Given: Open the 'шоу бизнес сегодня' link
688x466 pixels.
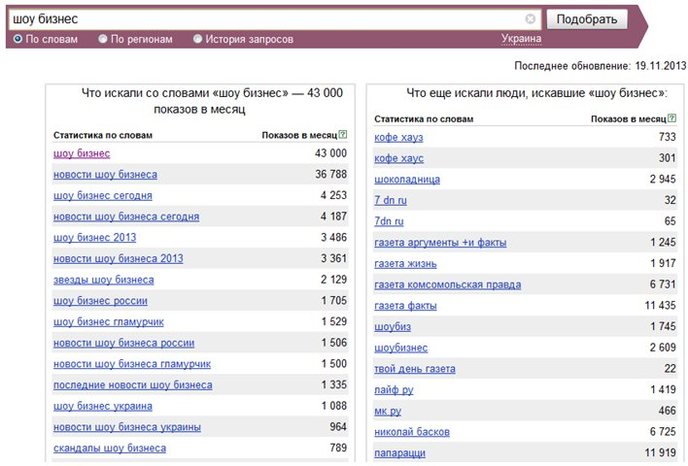Looking at the screenshot, I should pos(103,196).
